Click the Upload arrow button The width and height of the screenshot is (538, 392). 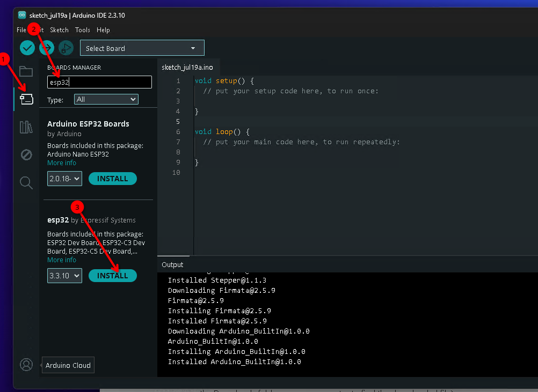tap(47, 48)
